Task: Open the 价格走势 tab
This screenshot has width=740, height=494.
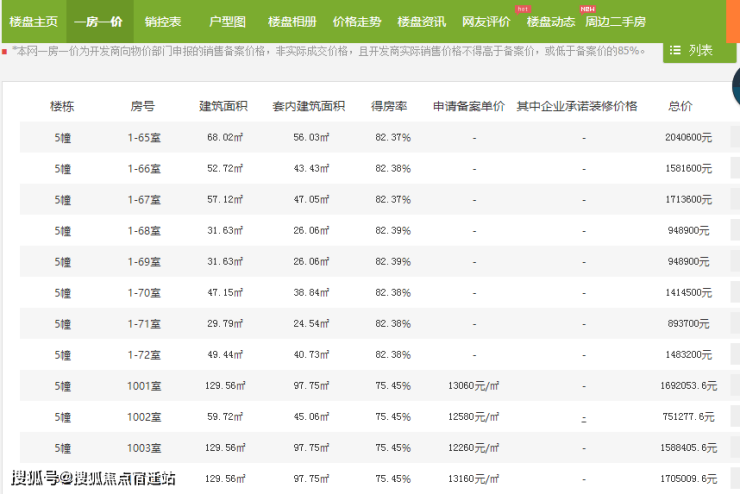Action: click(357, 22)
